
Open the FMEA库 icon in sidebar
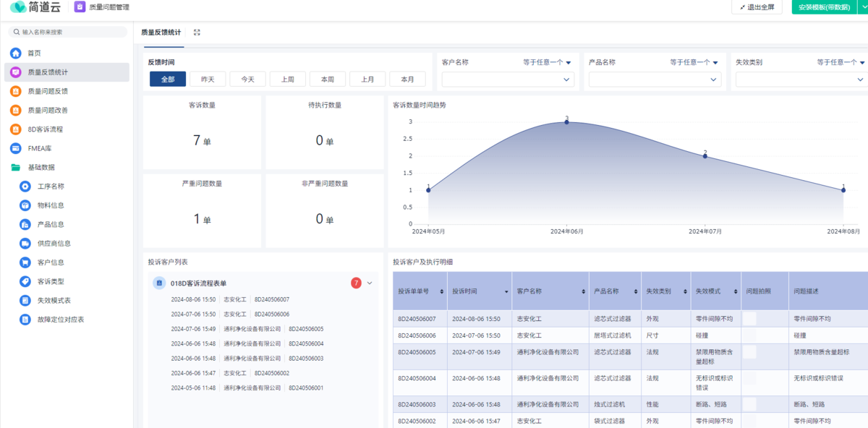click(15, 148)
